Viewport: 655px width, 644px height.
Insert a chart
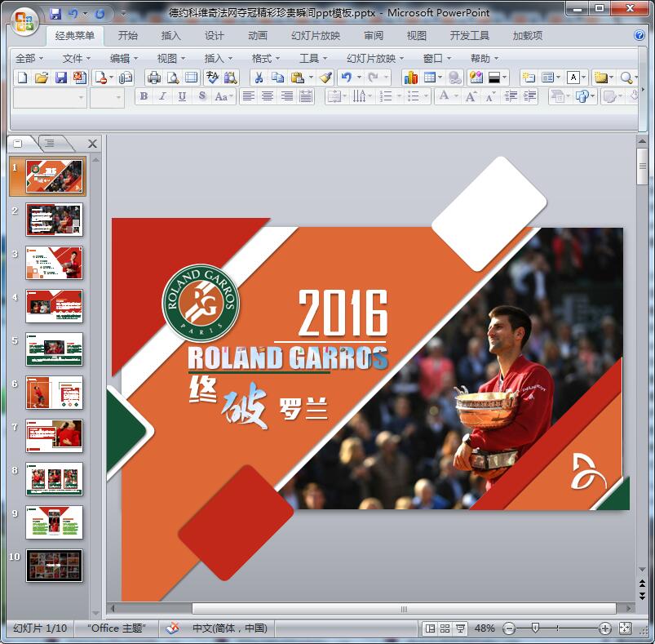click(x=410, y=78)
